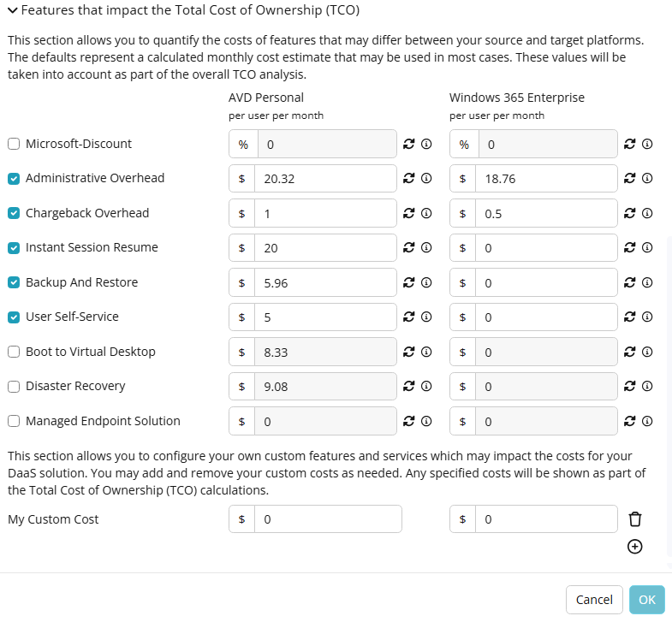
Task: Tick the Managed Endpoint Solution checkbox
Action: [x=14, y=422]
